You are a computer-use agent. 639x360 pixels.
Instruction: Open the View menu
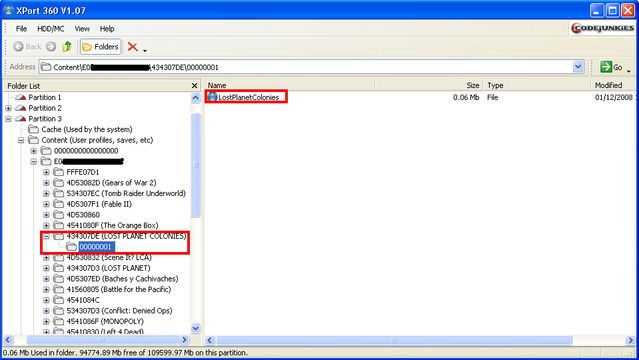click(x=82, y=29)
